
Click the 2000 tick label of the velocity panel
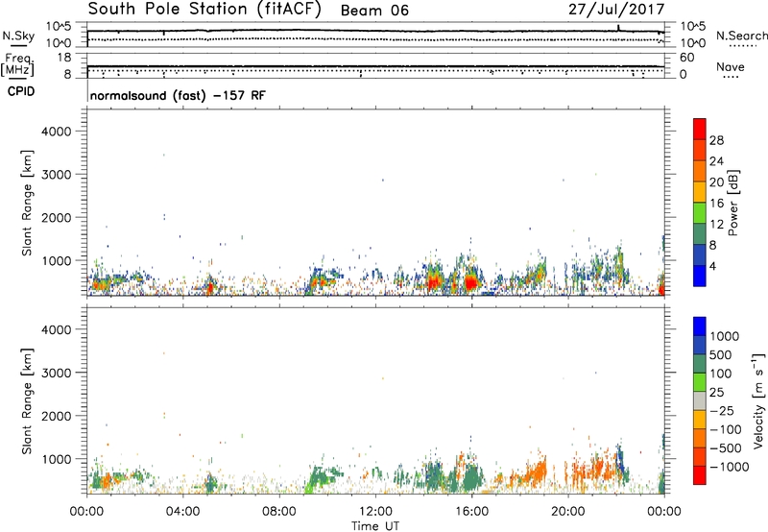pyautogui.click(x=56, y=416)
